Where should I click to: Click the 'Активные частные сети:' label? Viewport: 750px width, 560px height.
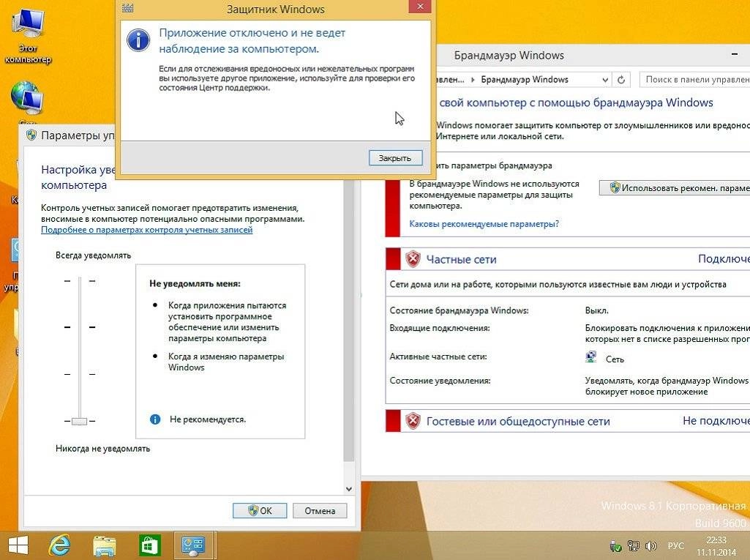pyautogui.click(x=438, y=356)
